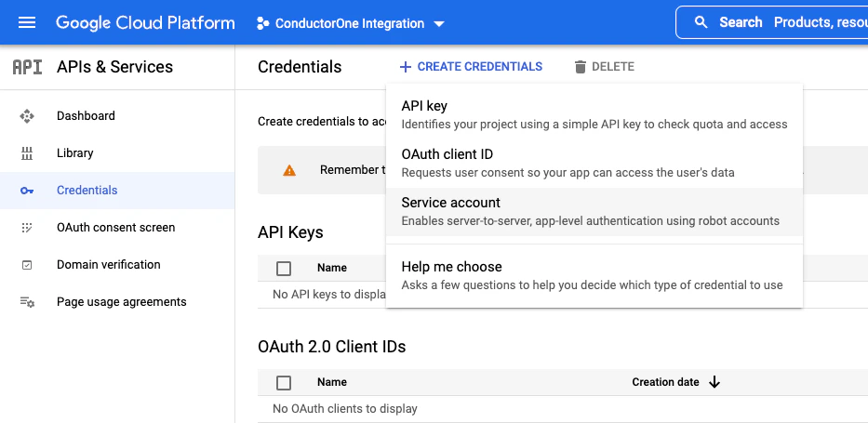868x423 pixels.
Task: Open Page usage agreements
Action: coord(121,302)
